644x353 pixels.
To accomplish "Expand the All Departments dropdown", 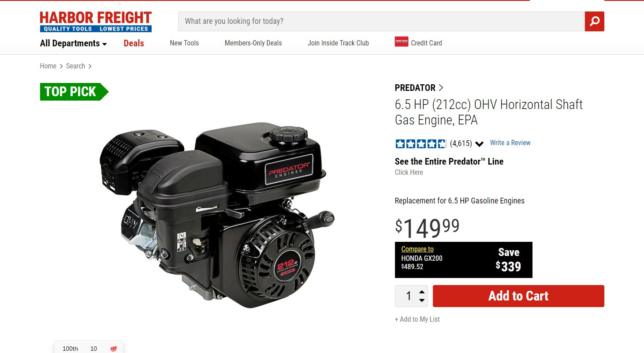I will point(73,43).
